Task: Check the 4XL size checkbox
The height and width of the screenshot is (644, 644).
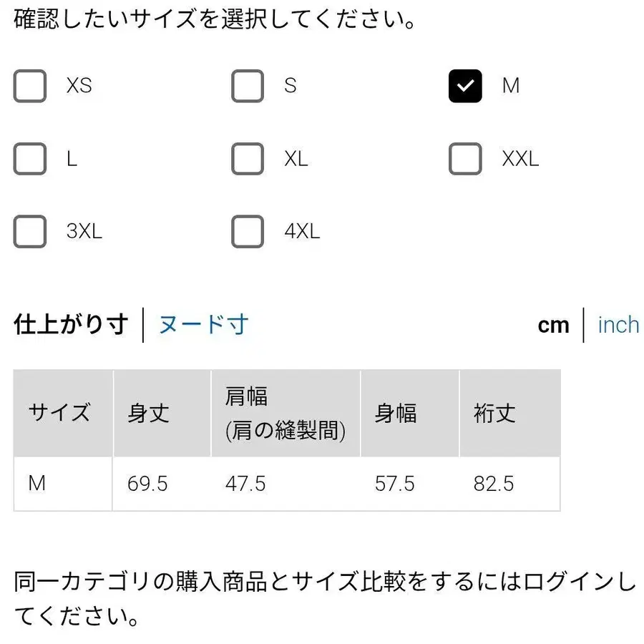Action: (247, 231)
